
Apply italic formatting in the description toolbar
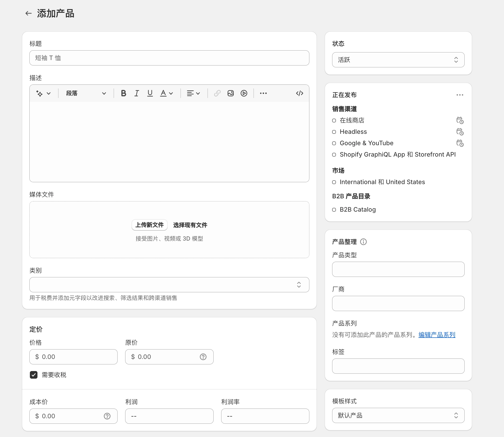pyautogui.click(x=137, y=93)
